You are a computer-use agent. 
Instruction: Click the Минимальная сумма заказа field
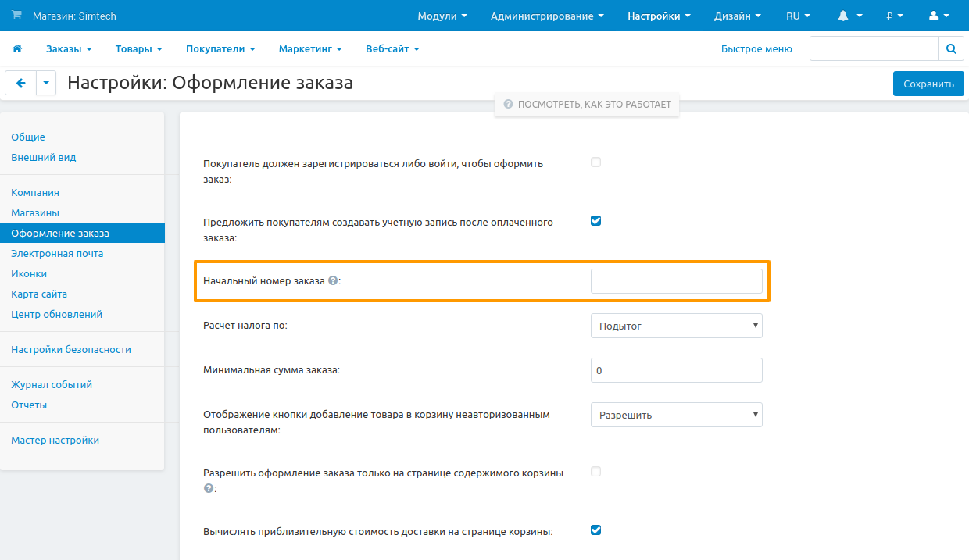click(676, 370)
